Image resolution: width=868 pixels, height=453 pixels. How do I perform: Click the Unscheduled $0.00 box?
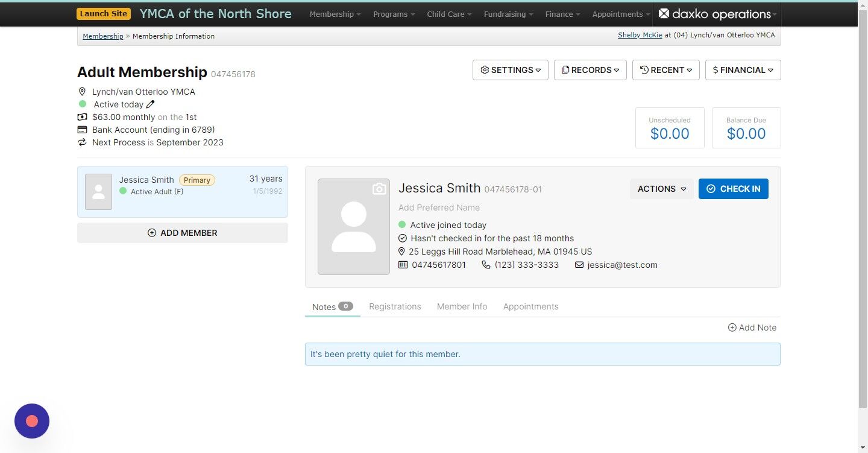(x=670, y=128)
